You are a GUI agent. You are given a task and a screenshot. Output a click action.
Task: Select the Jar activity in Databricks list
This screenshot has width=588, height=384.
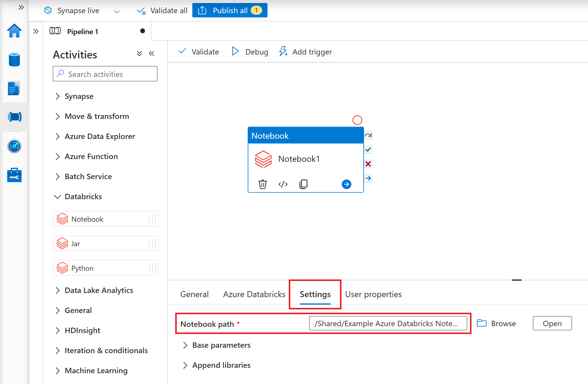(105, 244)
